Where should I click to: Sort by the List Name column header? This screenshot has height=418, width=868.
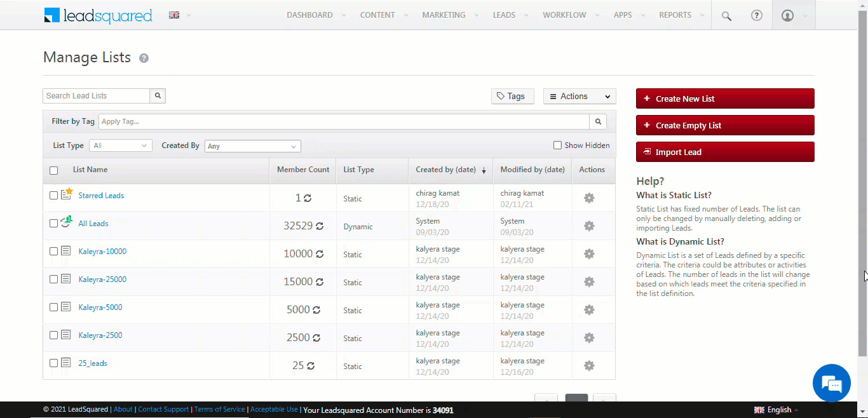[x=90, y=170]
